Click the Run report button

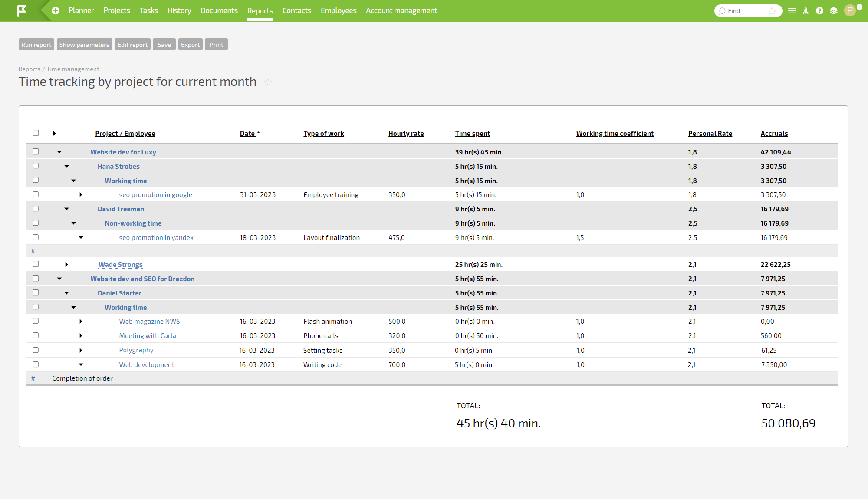click(36, 44)
